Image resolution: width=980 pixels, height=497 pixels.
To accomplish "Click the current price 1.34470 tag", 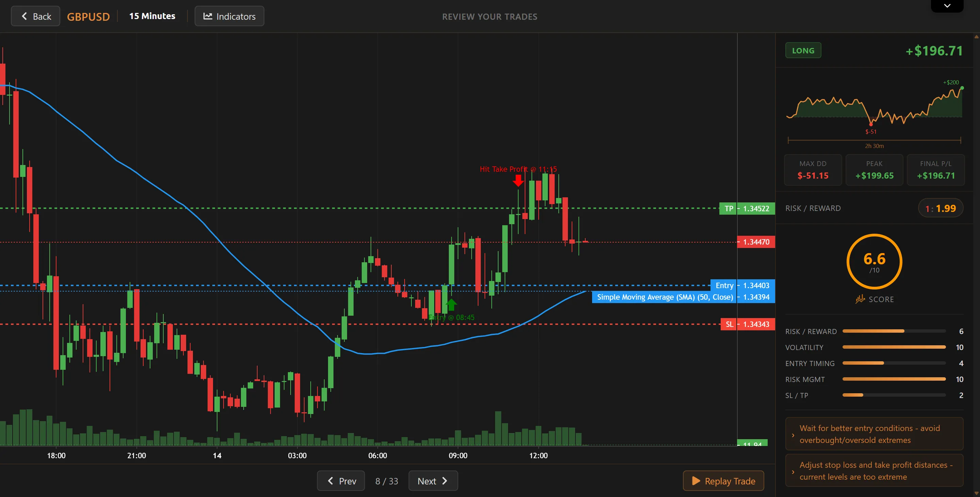I will point(756,242).
